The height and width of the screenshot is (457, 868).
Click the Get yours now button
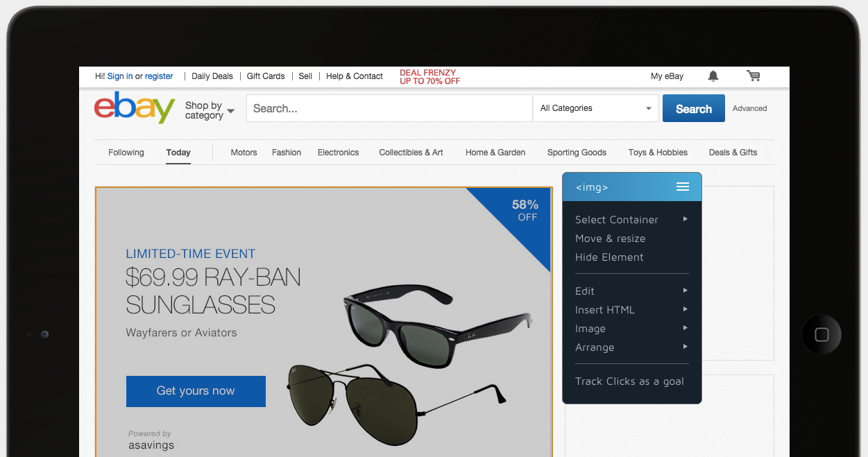196,391
